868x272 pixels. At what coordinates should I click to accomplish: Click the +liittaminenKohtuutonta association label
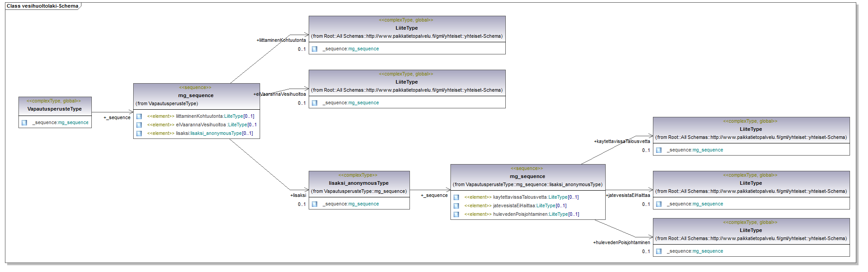(x=281, y=40)
